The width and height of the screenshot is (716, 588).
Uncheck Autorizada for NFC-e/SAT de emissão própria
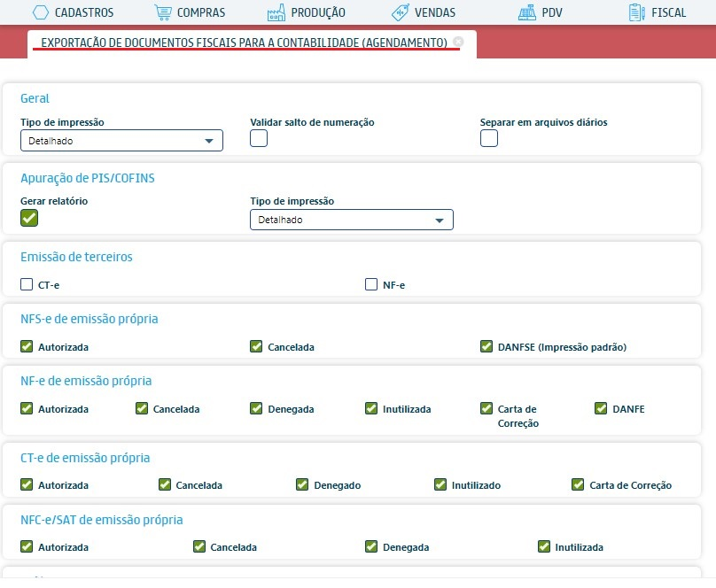[27, 547]
